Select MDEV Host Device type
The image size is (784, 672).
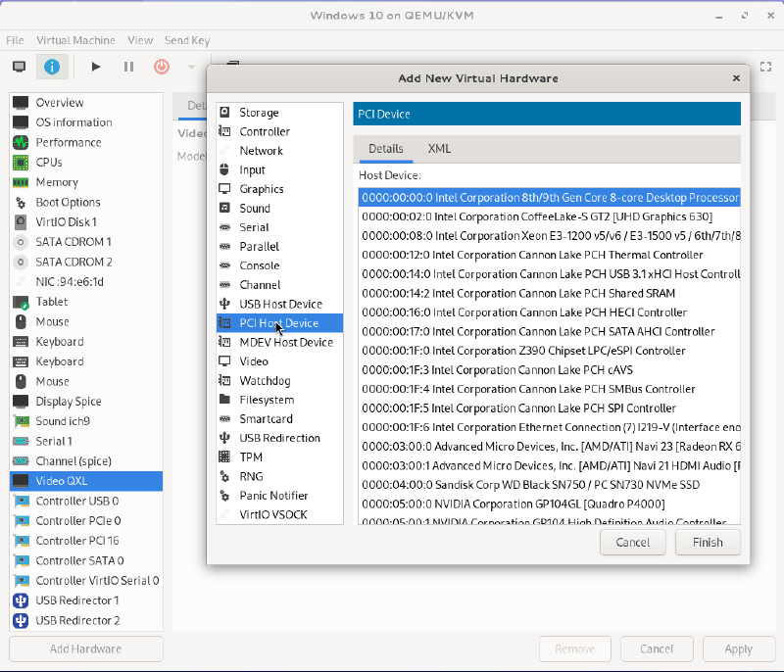coord(279,342)
